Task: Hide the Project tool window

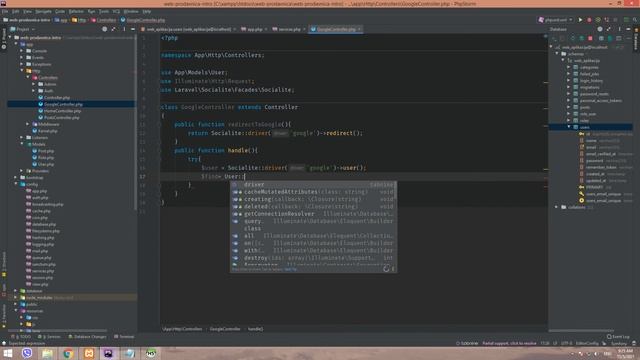Action: point(133,29)
